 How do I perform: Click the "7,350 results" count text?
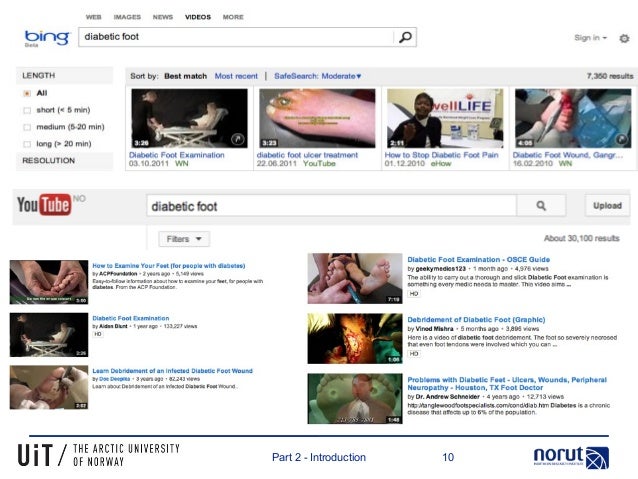tap(610, 76)
